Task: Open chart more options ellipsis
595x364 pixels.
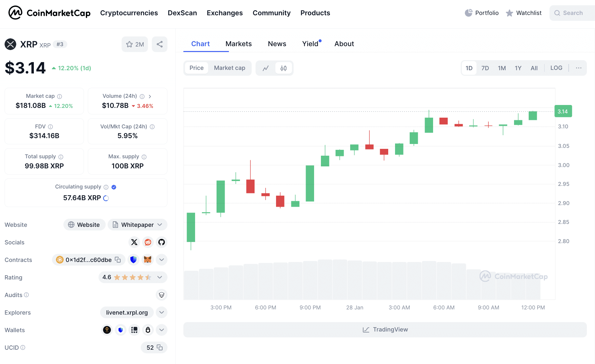Action: pyautogui.click(x=579, y=68)
